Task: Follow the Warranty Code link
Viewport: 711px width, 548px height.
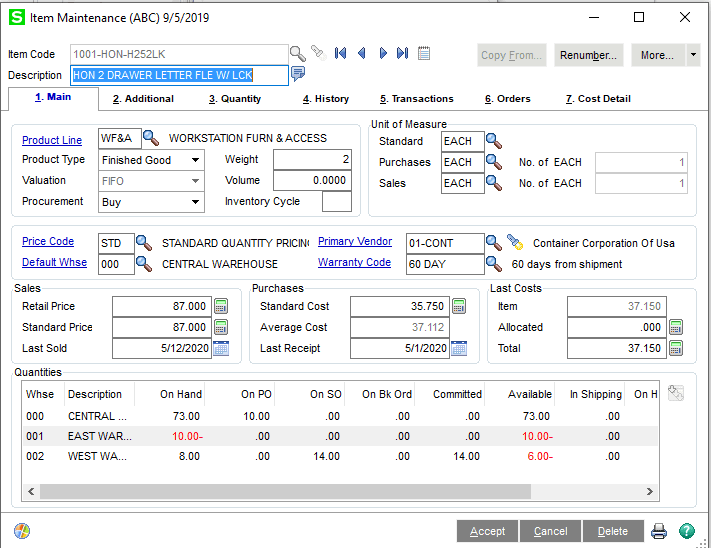Action: [354, 262]
